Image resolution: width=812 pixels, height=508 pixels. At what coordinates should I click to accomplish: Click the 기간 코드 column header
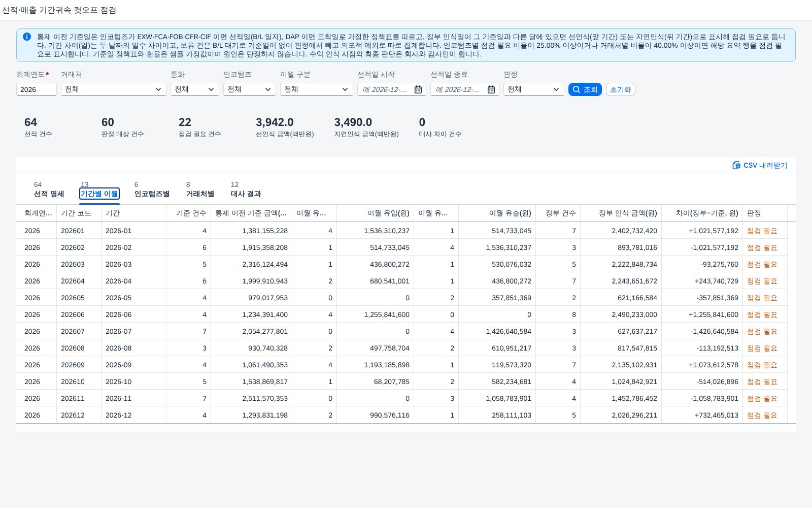[79, 213]
